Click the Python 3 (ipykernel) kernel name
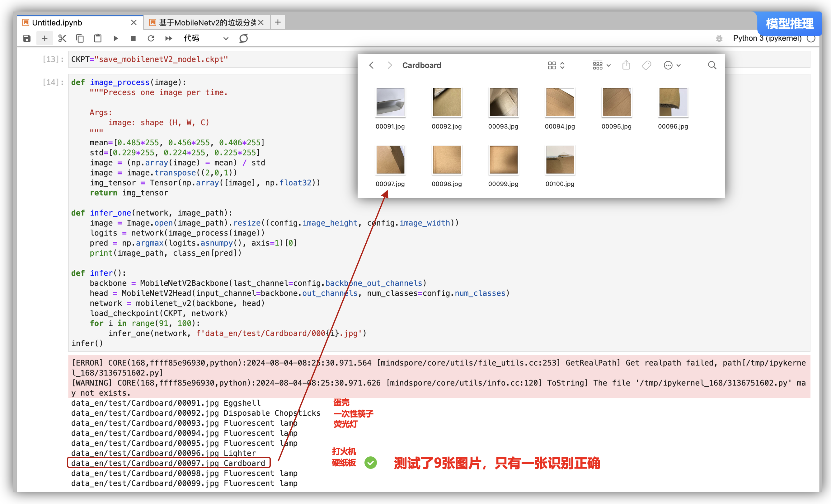831x504 pixels. 767,39
